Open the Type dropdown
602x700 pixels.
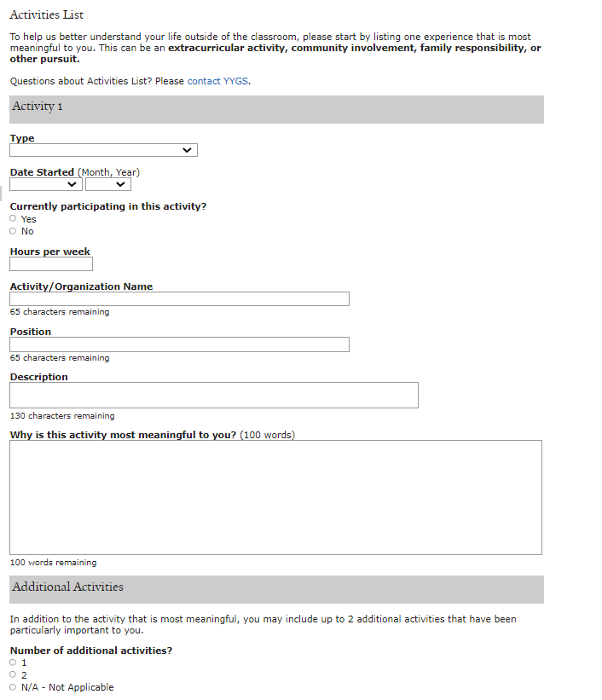(x=103, y=150)
